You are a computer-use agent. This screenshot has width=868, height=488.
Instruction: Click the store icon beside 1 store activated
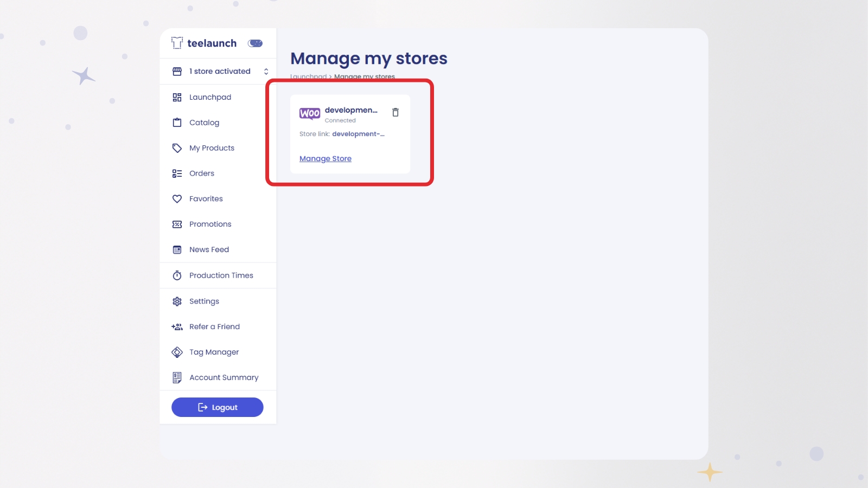point(177,72)
